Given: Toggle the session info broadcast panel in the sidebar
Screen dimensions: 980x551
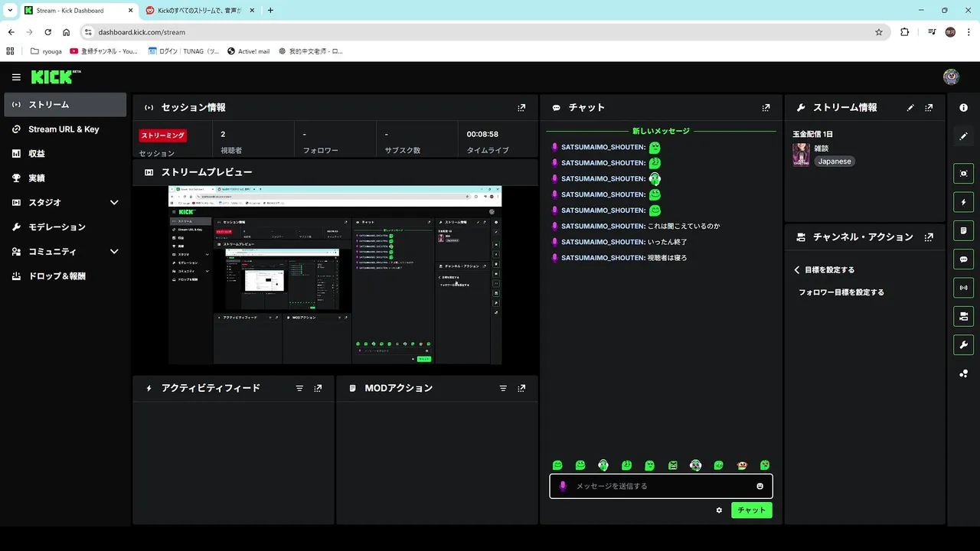Looking at the screenshot, I should click(x=963, y=288).
